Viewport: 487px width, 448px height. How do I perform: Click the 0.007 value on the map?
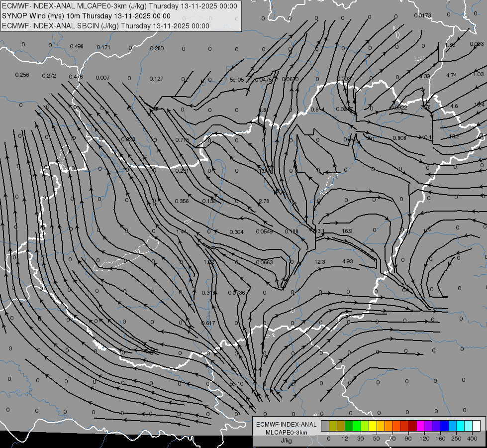pos(103,78)
